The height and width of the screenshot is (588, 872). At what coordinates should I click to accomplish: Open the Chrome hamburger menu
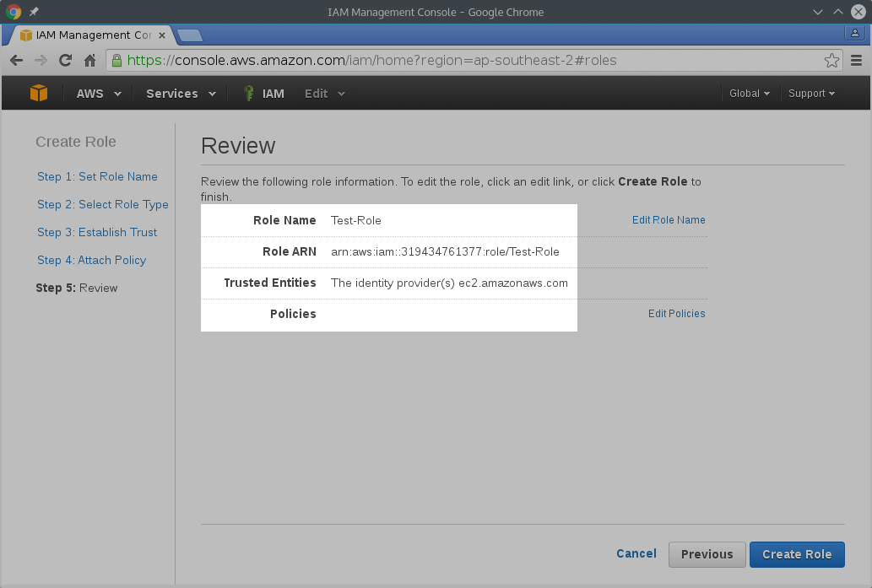coord(857,60)
